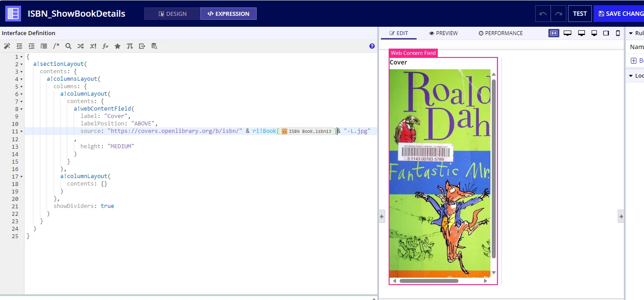
Task: Click the "-L.jpg" string in the code
Action: point(357,131)
